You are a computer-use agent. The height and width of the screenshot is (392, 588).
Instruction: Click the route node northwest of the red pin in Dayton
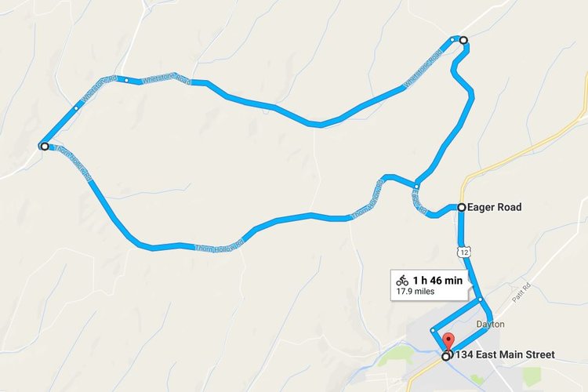pyautogui.click(x=433, y=331)
